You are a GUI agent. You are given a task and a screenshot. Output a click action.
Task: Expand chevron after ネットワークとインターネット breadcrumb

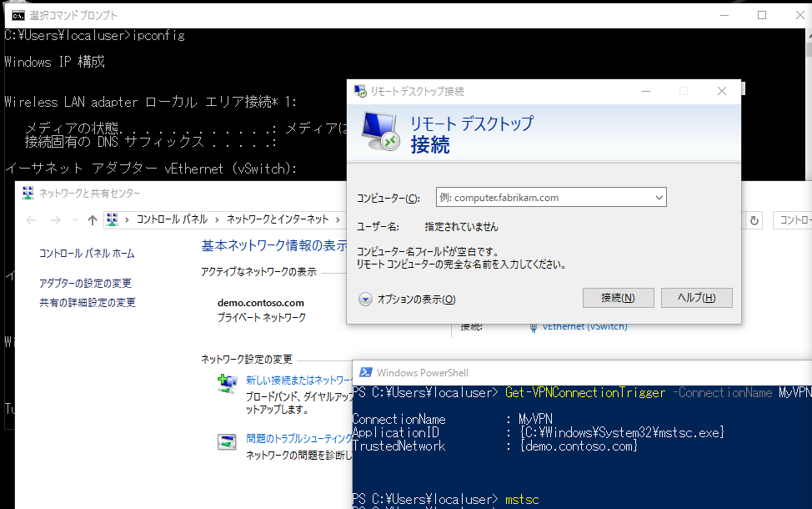(x=338, y=219)
